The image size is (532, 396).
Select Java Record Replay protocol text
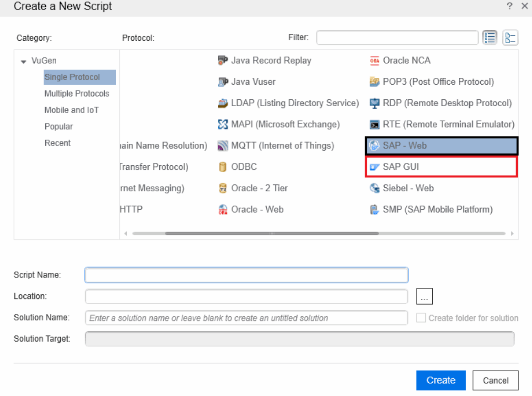(x=271, y=60)
